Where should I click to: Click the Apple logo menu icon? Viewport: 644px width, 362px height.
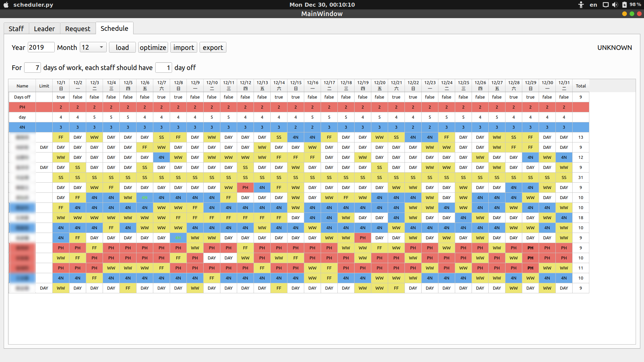[x=6, y=5]
